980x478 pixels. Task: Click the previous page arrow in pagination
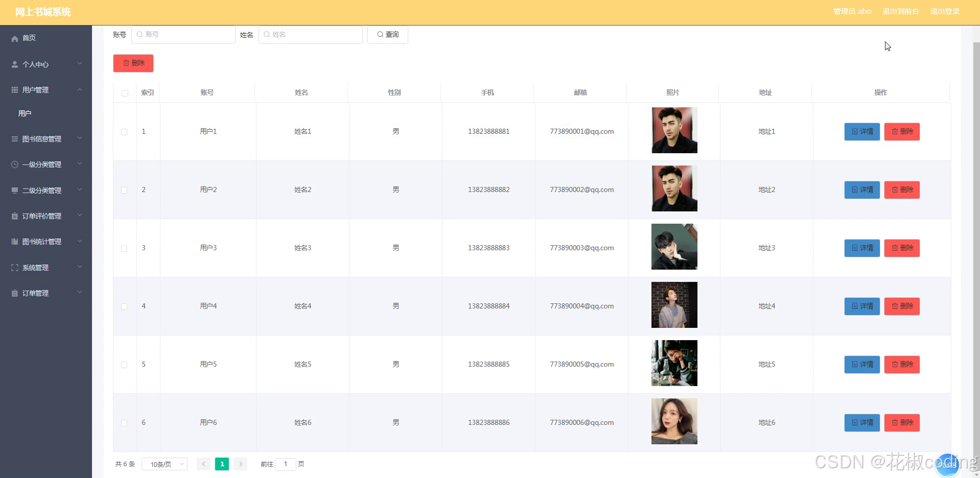pyautogui.click(x=203, y=464)
